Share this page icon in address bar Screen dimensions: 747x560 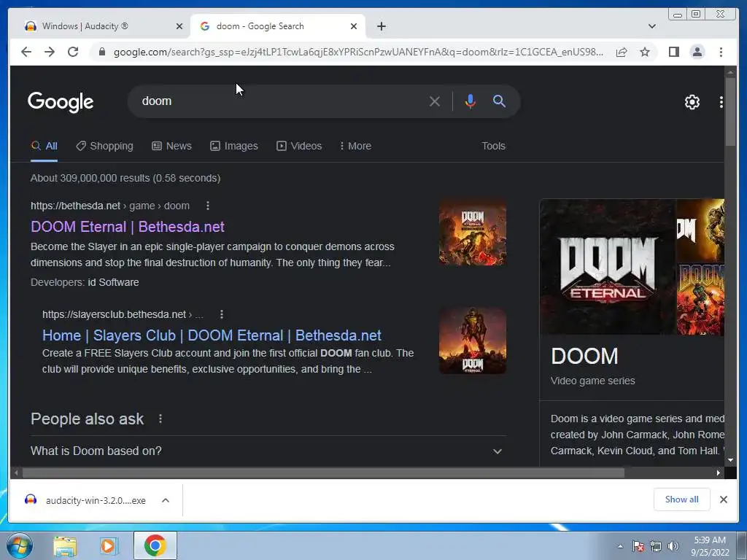[x=622, y=52]
